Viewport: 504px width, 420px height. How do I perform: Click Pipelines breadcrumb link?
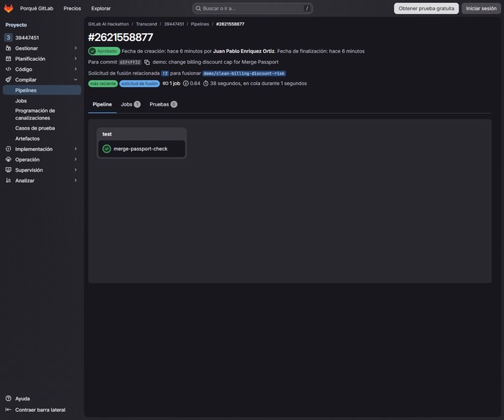(x=200, y=24)
